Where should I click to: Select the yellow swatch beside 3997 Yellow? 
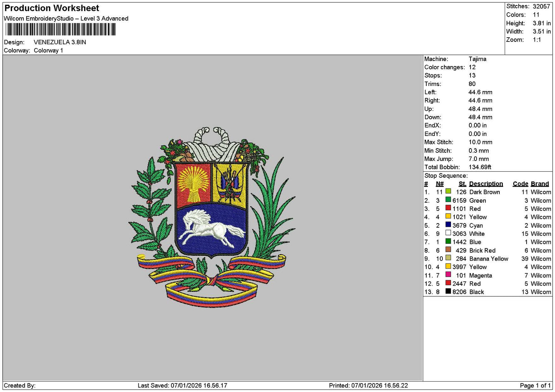pos(448,266)
